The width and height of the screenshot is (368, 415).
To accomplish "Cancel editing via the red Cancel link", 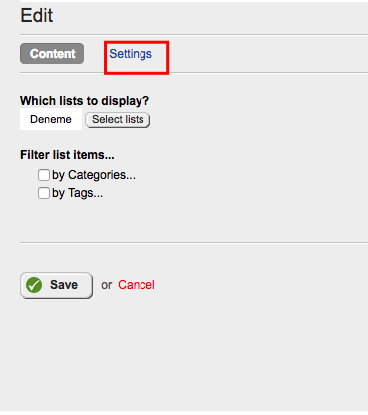I will click(x=136, y=285).
